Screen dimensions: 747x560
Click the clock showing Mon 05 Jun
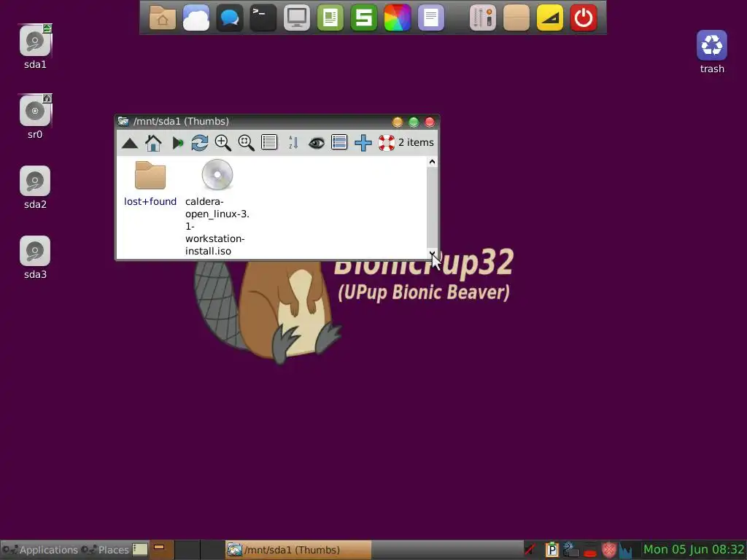click(x=694, y=550)
